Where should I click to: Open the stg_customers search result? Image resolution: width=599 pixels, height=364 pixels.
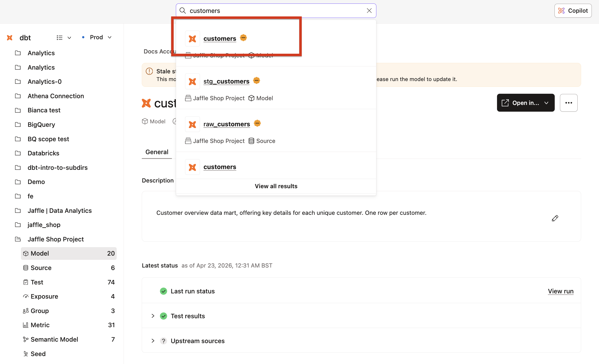226,81
